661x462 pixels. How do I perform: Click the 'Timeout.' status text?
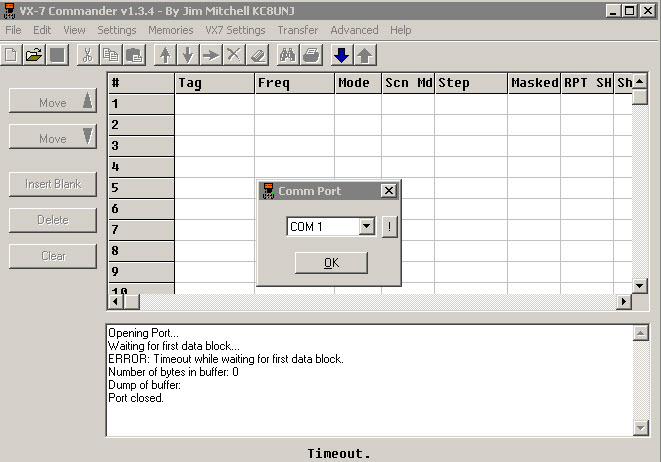(339, 454)
